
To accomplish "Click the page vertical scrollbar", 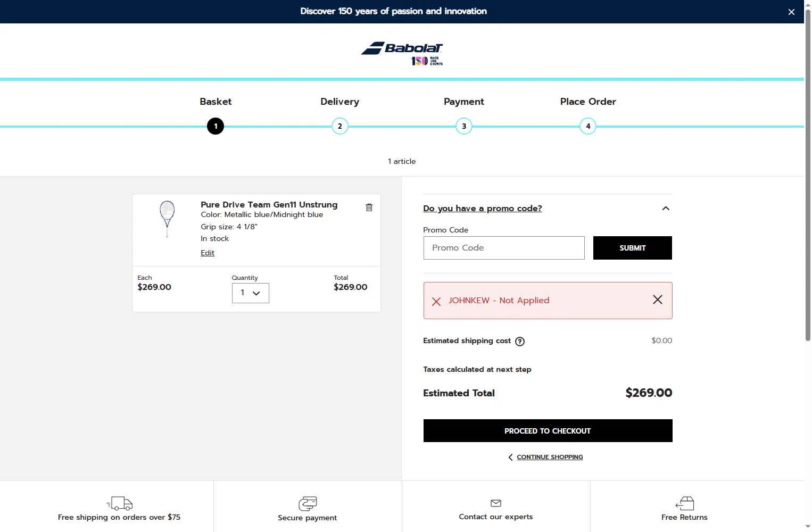I will point(808,176).
